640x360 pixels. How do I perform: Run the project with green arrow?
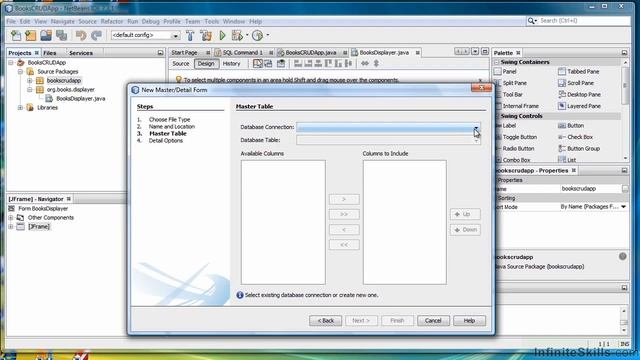(x=222, y=36)
